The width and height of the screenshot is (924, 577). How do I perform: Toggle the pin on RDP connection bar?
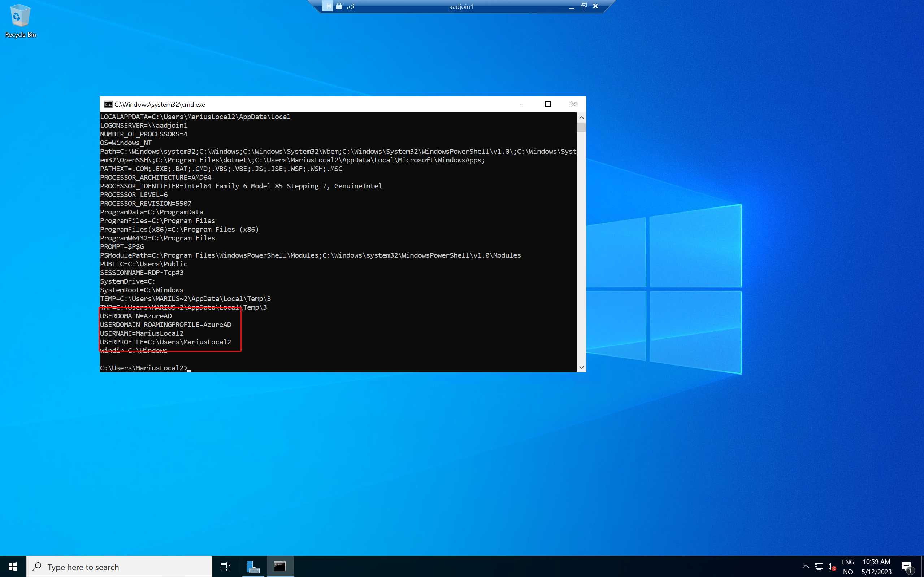click(327, 6)
